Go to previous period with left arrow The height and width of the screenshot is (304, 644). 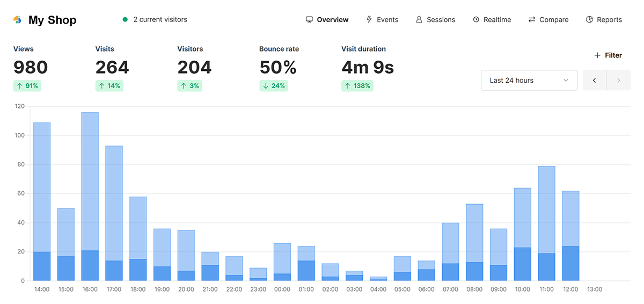[595, 81]
